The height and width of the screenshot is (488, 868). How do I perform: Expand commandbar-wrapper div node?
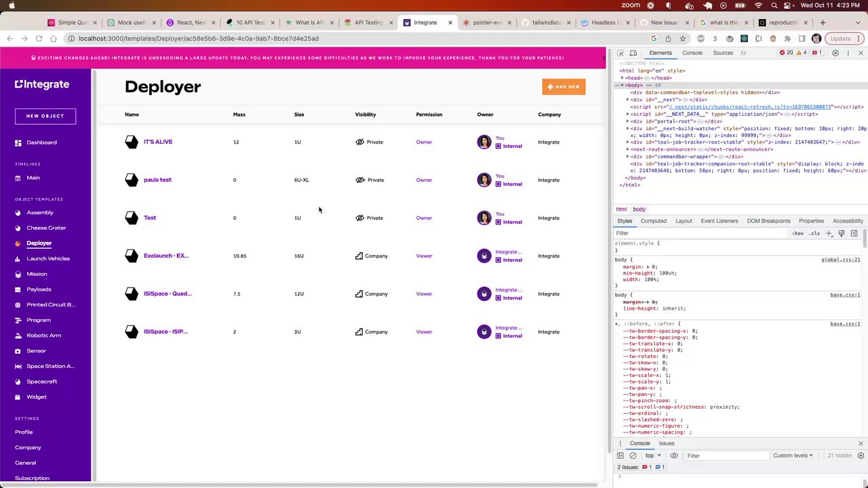[628, 157]
